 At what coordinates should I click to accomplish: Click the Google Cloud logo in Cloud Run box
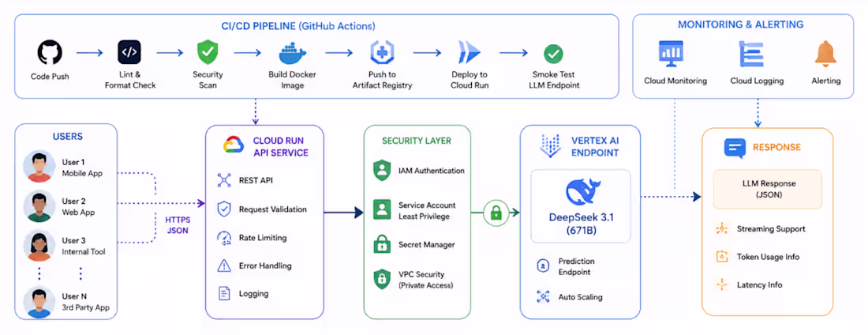(234, 145)
